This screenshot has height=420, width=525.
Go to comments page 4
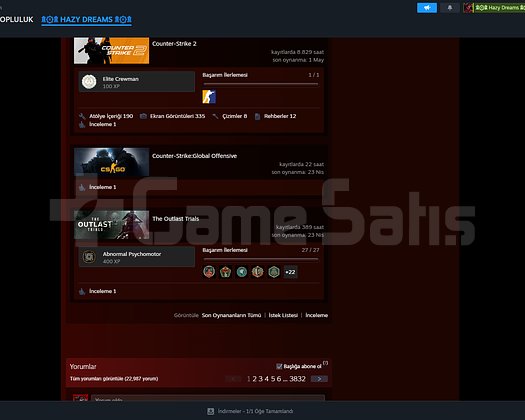point(267,379)
